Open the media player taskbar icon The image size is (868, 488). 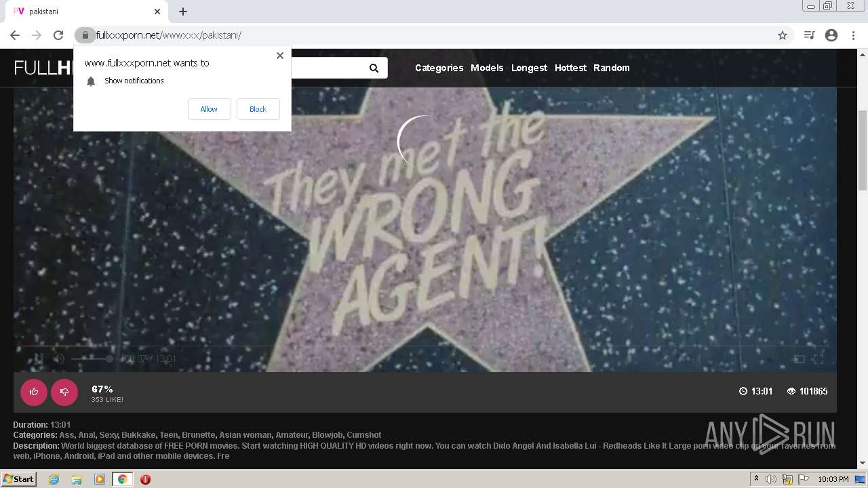point(99,479)
